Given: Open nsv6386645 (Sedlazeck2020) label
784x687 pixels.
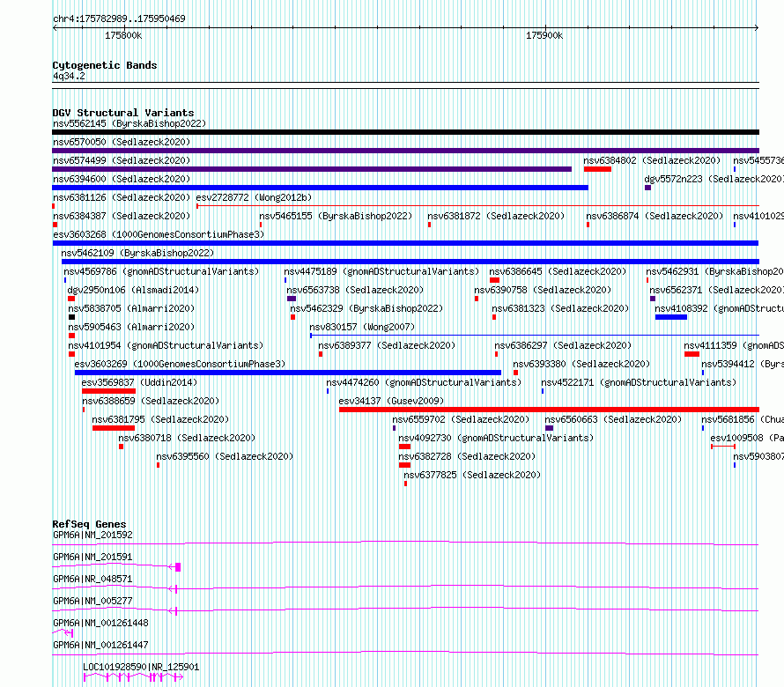Looking at the screenshot, I should (x=558, y=271).
